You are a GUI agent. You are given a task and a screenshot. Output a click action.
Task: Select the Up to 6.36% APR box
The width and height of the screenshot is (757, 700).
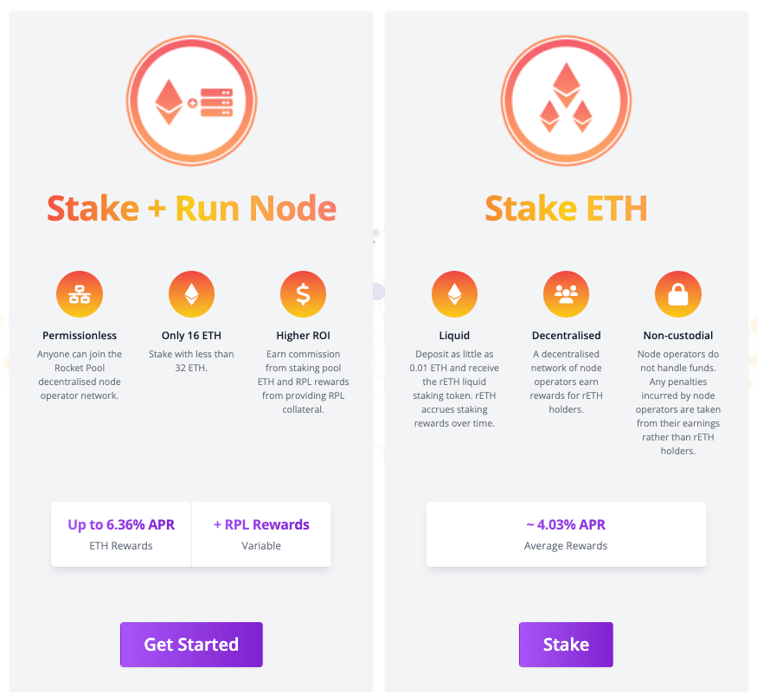click(121, 534)
